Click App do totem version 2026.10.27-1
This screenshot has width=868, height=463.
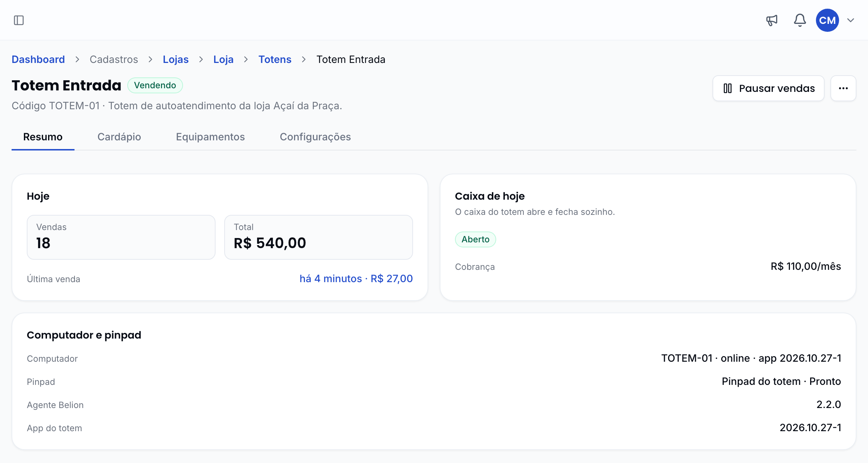pos(810,428)
